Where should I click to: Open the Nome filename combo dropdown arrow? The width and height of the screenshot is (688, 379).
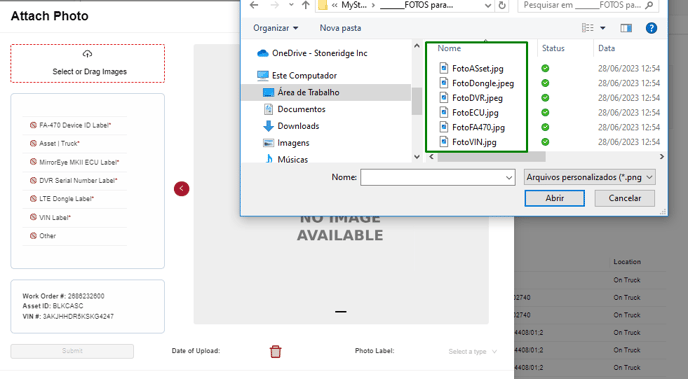pos(509,178)
